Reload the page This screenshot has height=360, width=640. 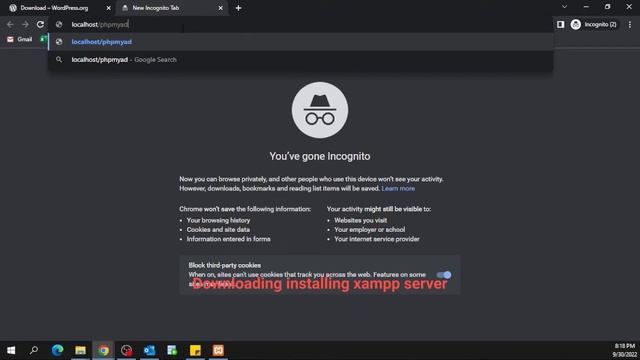coord(40,24)
